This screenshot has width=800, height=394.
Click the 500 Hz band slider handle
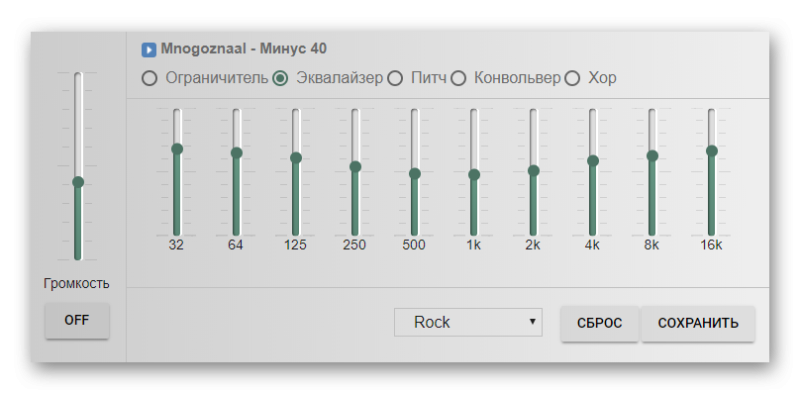pos(415,174)
